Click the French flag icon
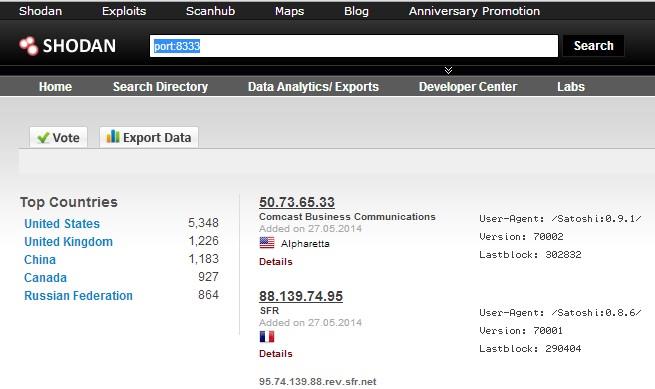The image size is (655, 389). (x=267, y=336)
